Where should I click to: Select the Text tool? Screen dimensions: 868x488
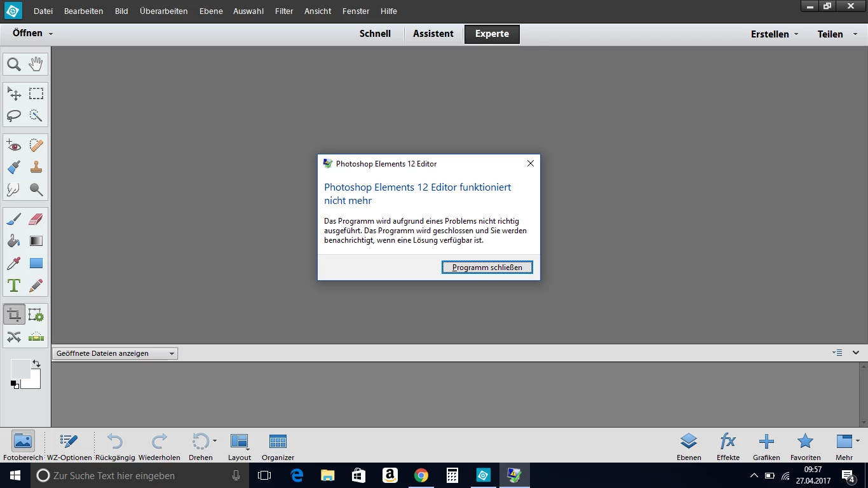(x=14, y=285)
